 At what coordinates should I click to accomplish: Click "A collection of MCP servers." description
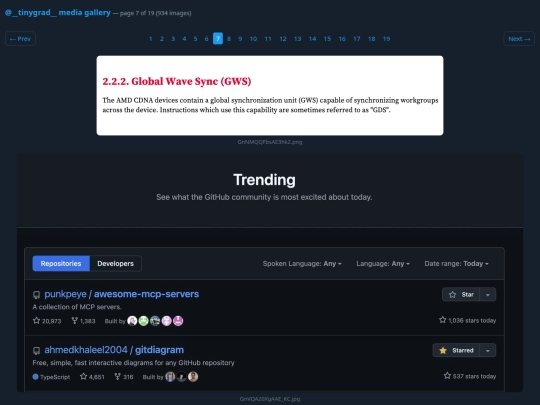click(x=77, y=307)
